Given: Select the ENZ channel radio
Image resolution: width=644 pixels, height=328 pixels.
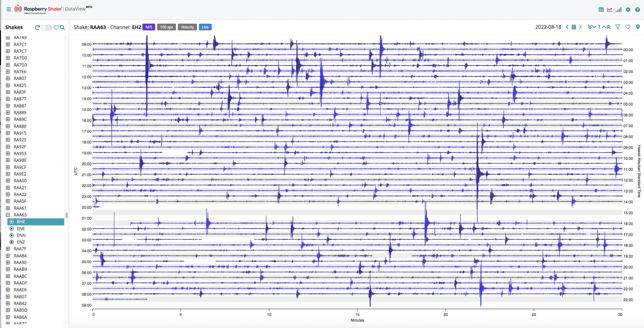Looking at the screenshot, I should (12, 242).
